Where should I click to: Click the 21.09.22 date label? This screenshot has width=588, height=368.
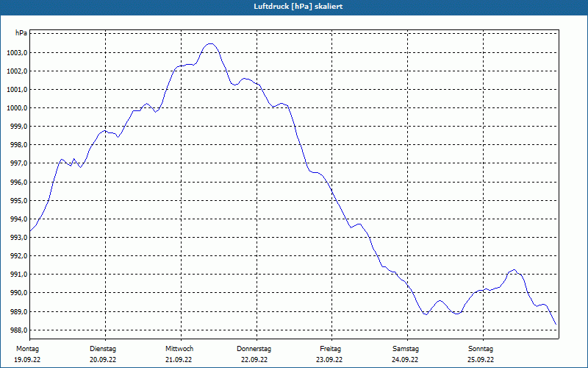click(x=179, y=360)
